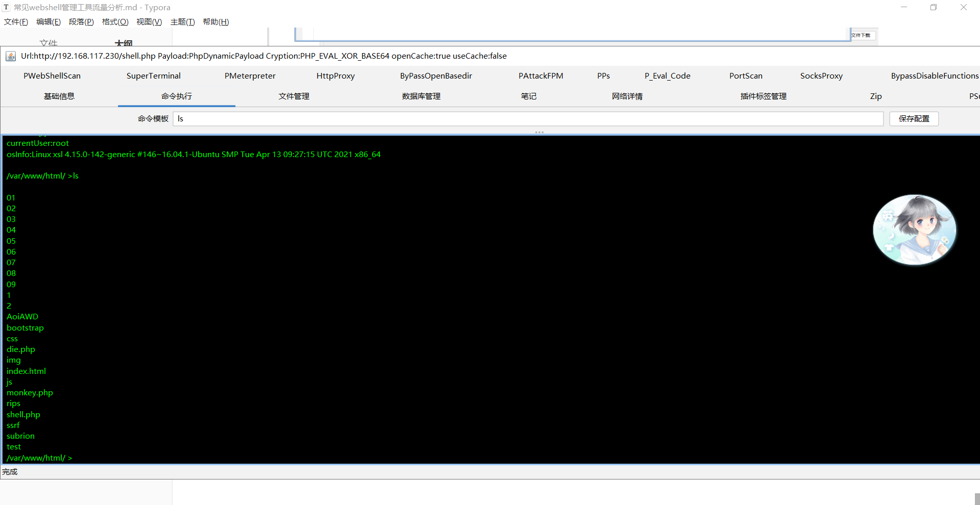Open the 网络详情 tab
This screenshot has height=505, width=980.
[627, 96]
